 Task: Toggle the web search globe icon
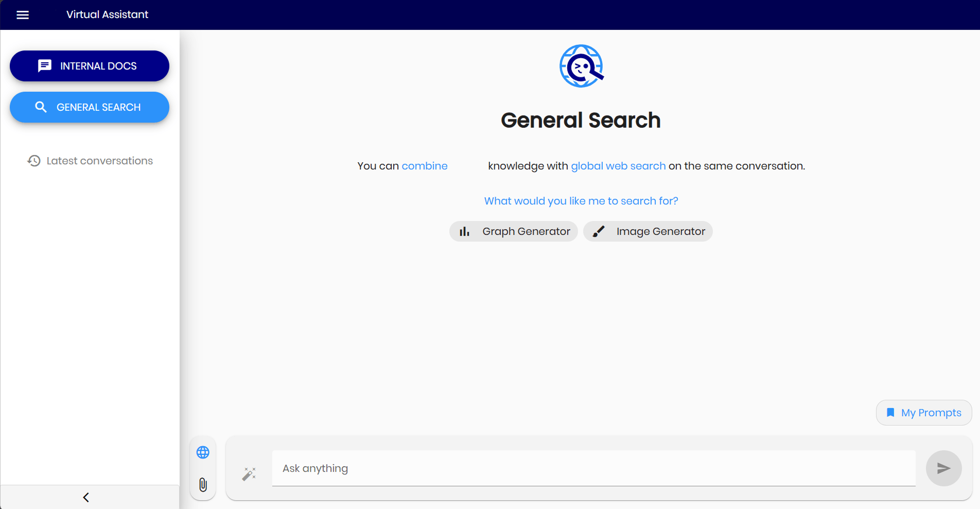tap(203, 452)
